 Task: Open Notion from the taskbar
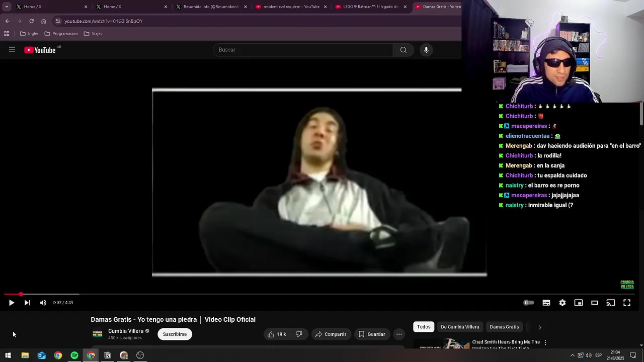[107, 355]
